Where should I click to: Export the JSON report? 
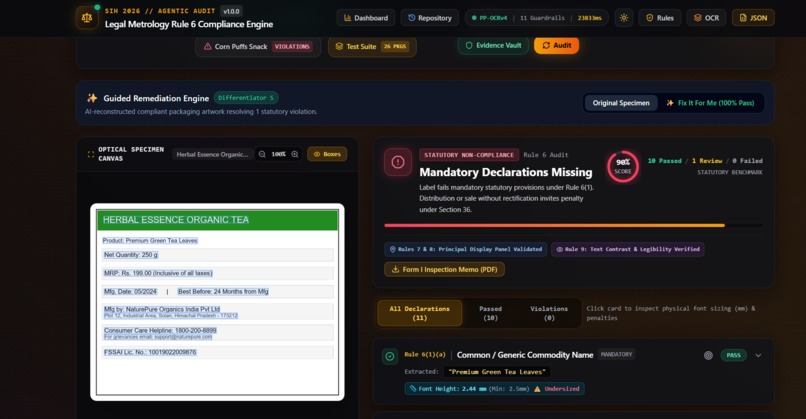pos(753,18)
